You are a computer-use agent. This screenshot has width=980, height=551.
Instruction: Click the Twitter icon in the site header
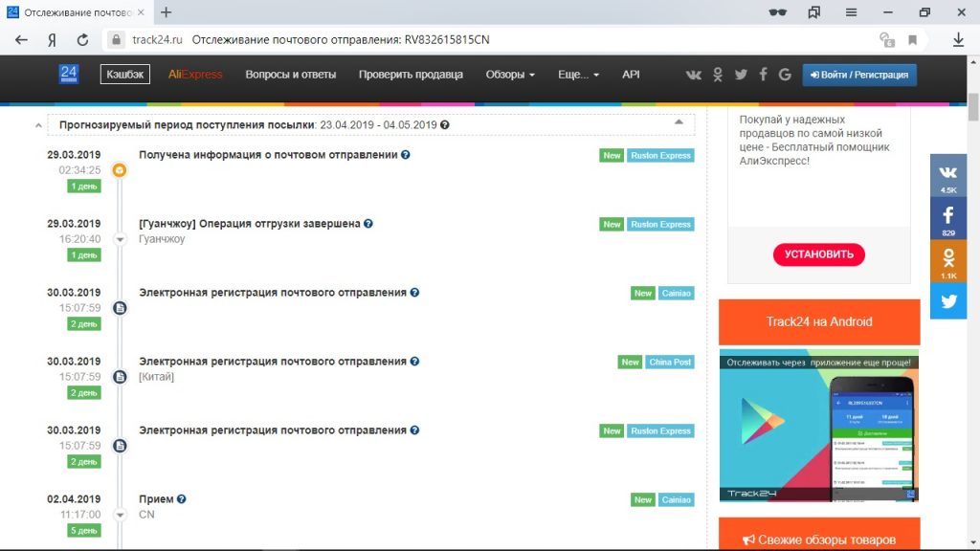(x=740, y=75)
